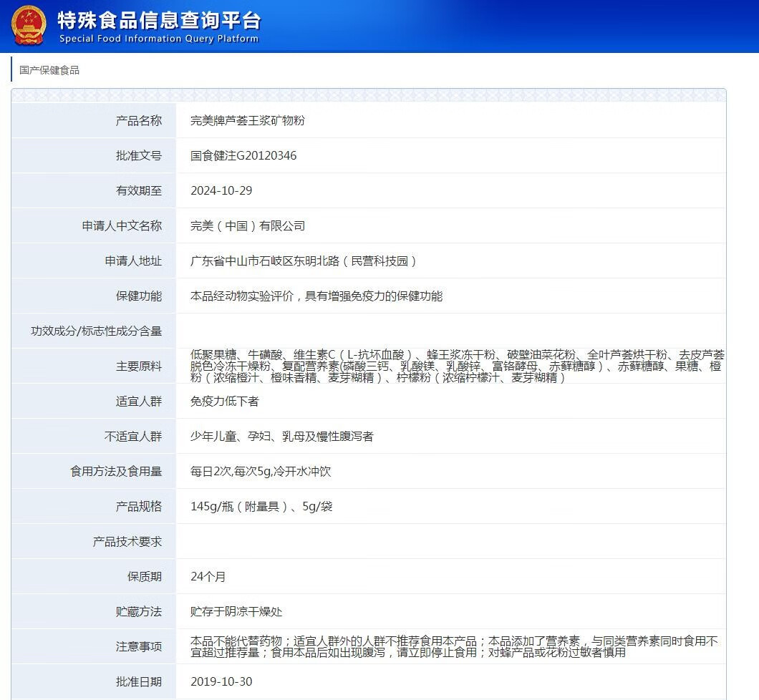Click the 国产保健食品 section heading

click(49, 70)
